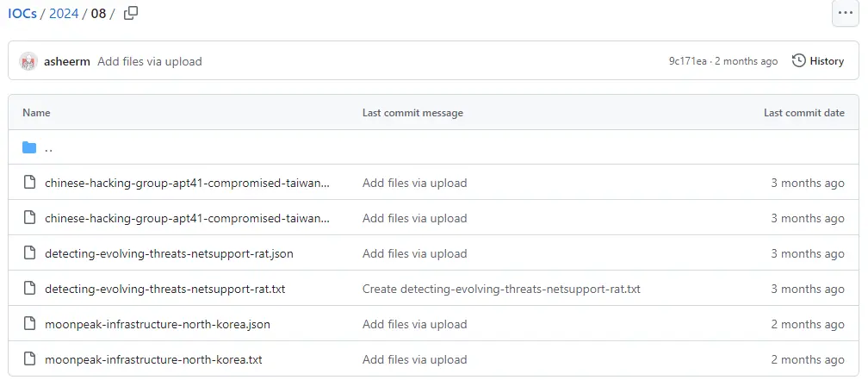Open commit 9c171ea hash link

click(687, 61)
